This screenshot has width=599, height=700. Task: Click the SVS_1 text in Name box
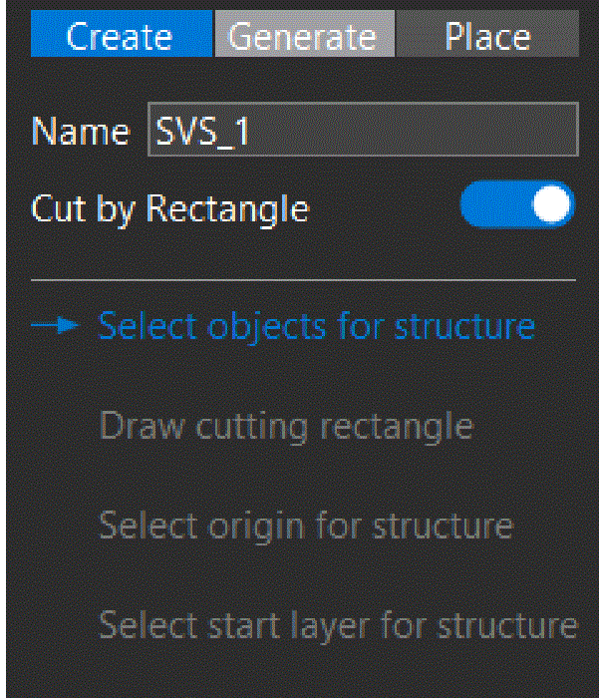(202, 132)
